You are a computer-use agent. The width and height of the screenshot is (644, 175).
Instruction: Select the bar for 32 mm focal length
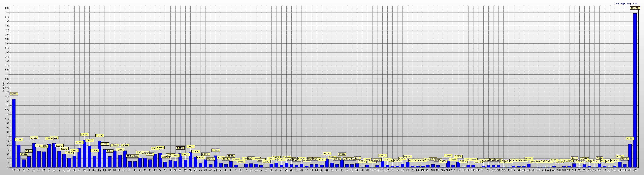click(x=84, y=154)
